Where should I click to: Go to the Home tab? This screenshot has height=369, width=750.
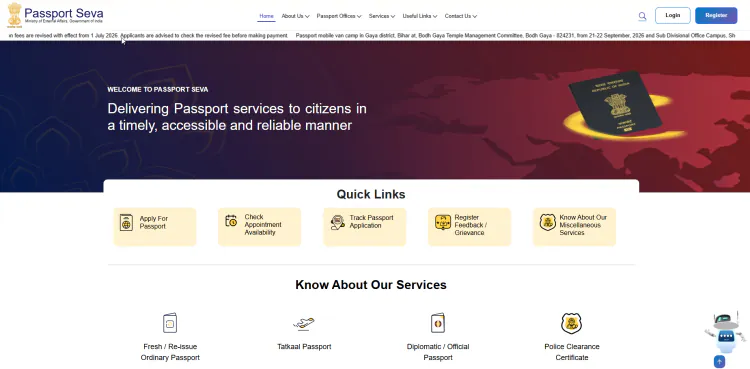266,16
